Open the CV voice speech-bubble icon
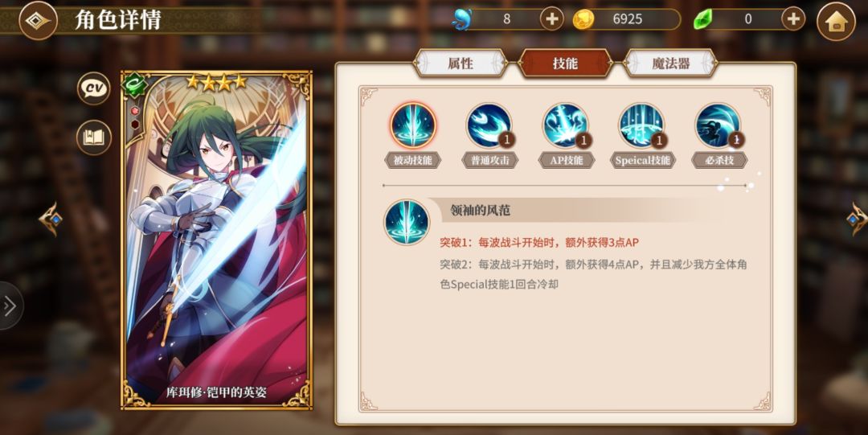This screenshot has width=868, height=435. point(93,88)
